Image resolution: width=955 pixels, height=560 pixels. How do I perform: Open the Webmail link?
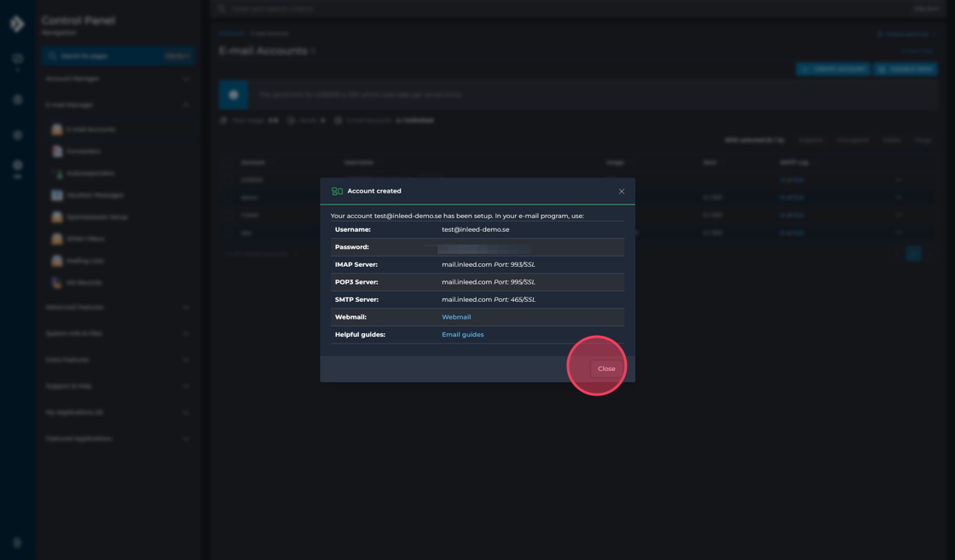coord(456,317)
